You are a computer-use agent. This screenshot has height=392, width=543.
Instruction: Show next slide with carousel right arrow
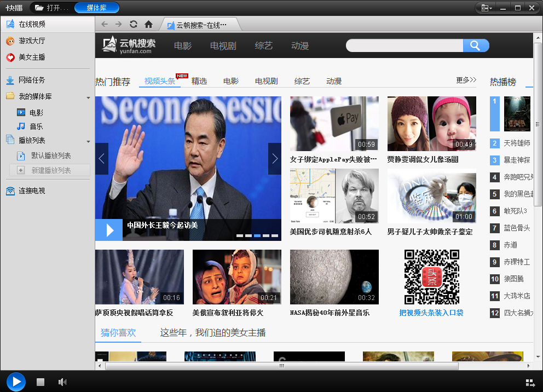pyautogui.click(x=274, y=159)
